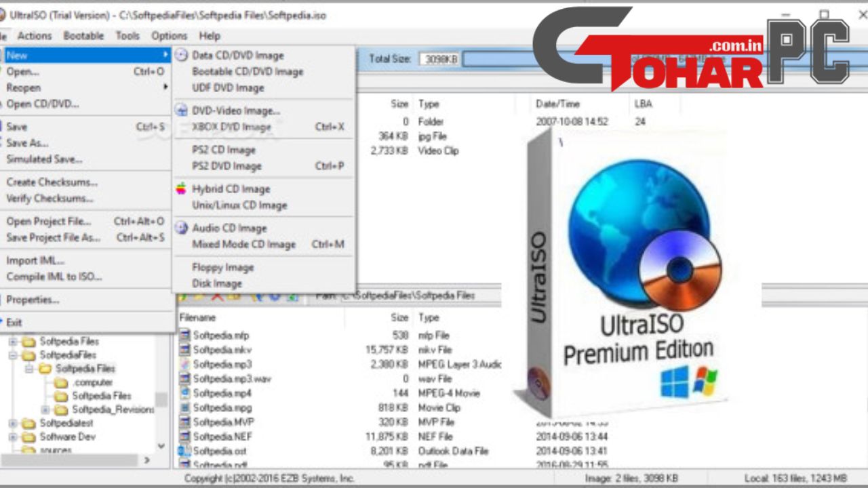Select Bootable CD/DVD Image submenu item

coord(263,71)
